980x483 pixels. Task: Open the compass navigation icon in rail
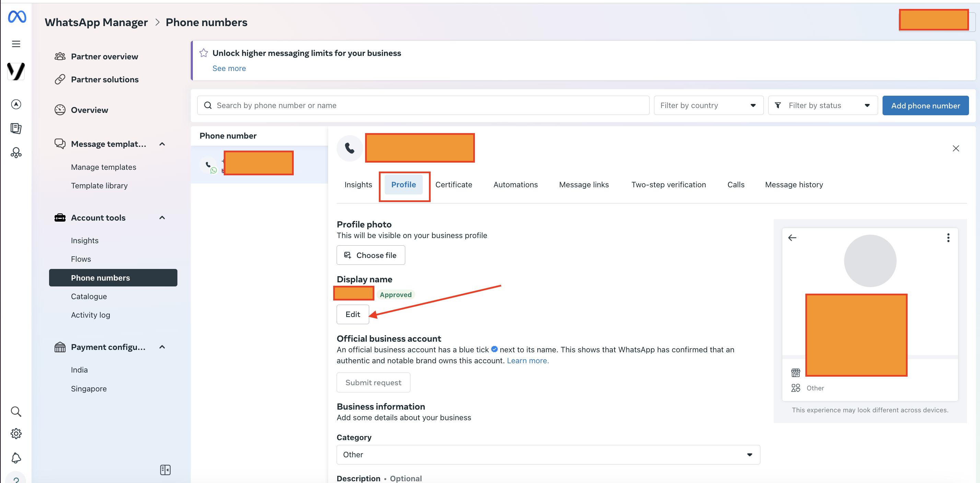[16, 104]
